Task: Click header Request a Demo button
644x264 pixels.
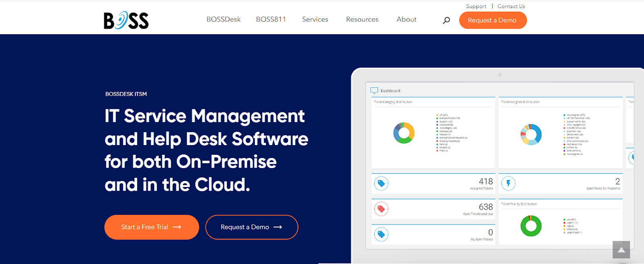Action: pos(493,20)
